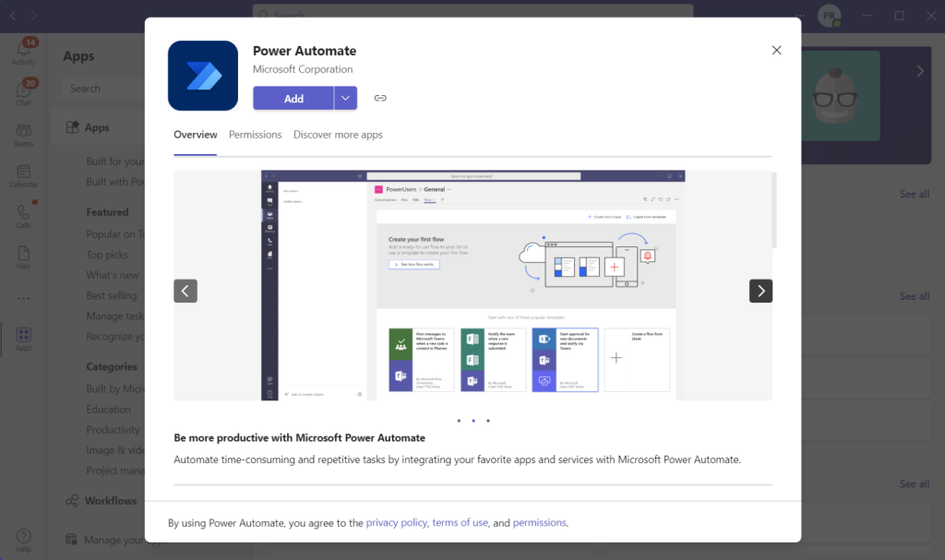
Task: Click the dialog vertical scrollbar
Action: pos(774,209)
